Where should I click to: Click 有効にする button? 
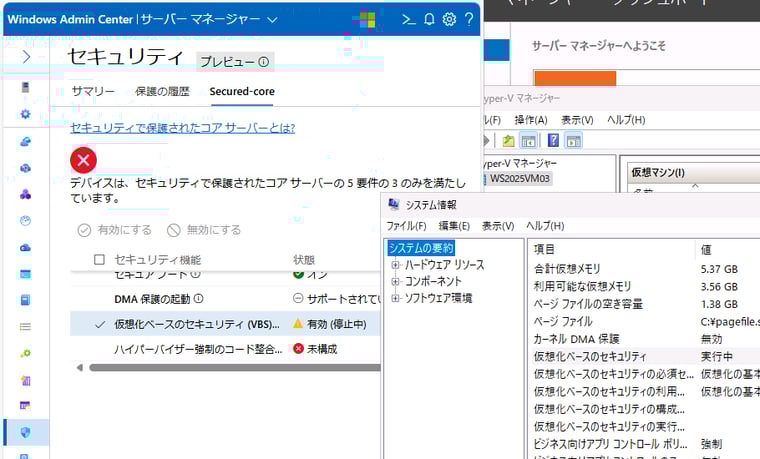(x=115, y=230)
